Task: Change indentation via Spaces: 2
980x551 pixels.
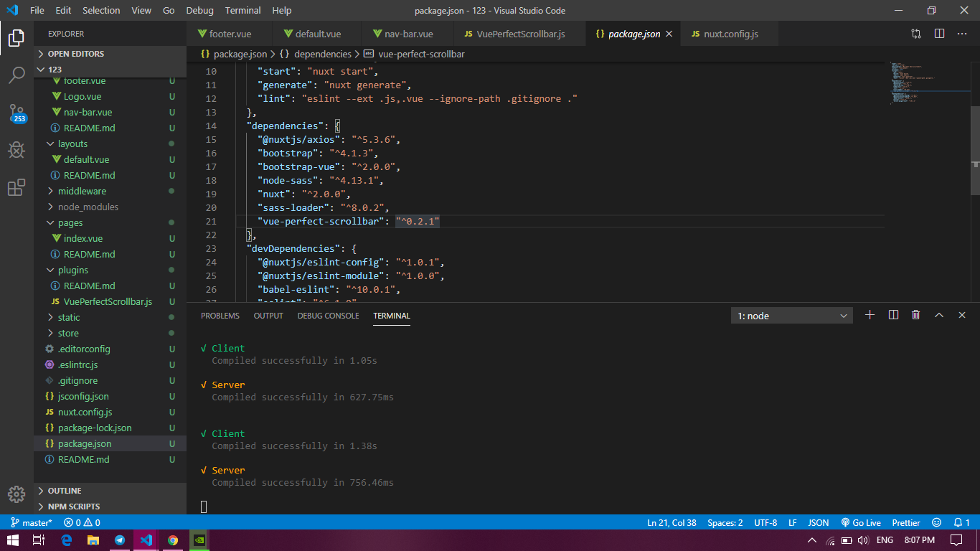Action: [725, 522]
